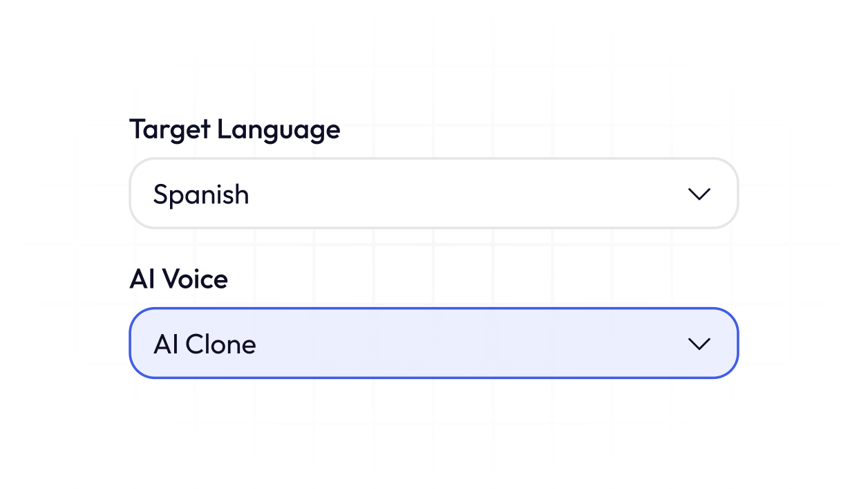
Task: Focus the field under Target Language
Action: 433,194
